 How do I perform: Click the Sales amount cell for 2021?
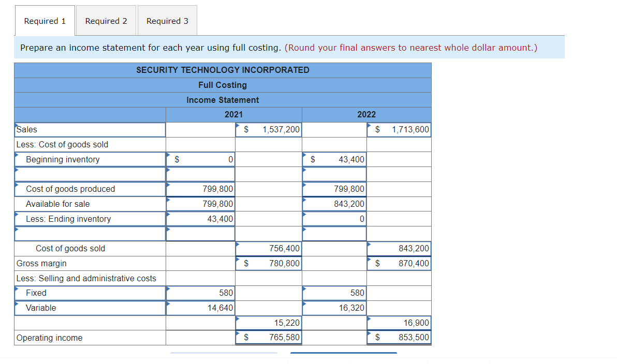[268, 129]
